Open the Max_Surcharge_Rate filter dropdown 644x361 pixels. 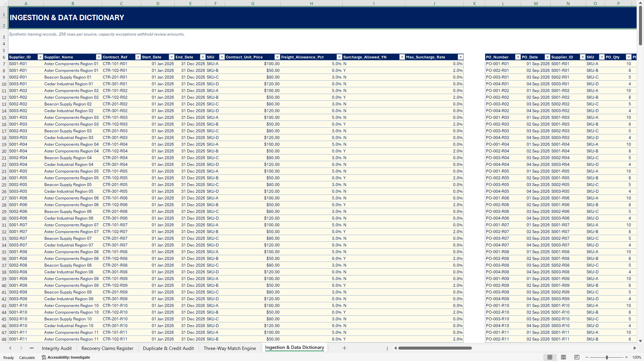(x=460, y=57)
